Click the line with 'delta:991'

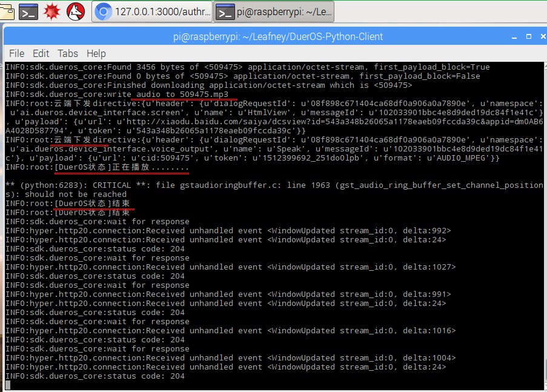coord(228,294)
